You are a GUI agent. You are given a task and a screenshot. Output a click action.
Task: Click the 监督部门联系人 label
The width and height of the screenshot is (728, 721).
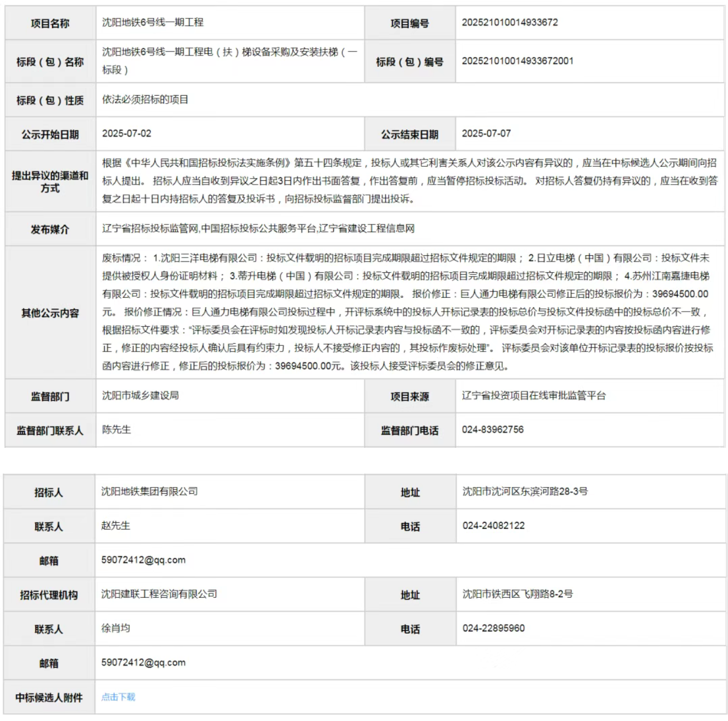[50, 430]
